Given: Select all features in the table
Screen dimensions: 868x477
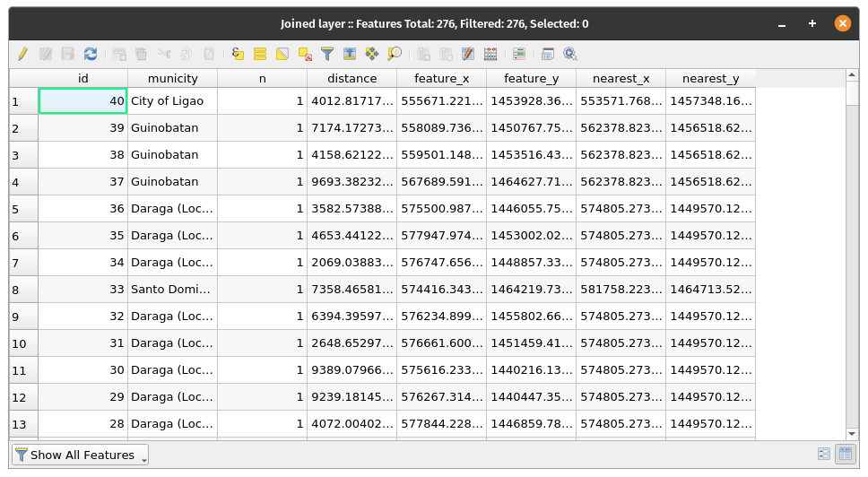Looking at the screenshot, I should tap(260, 54).
